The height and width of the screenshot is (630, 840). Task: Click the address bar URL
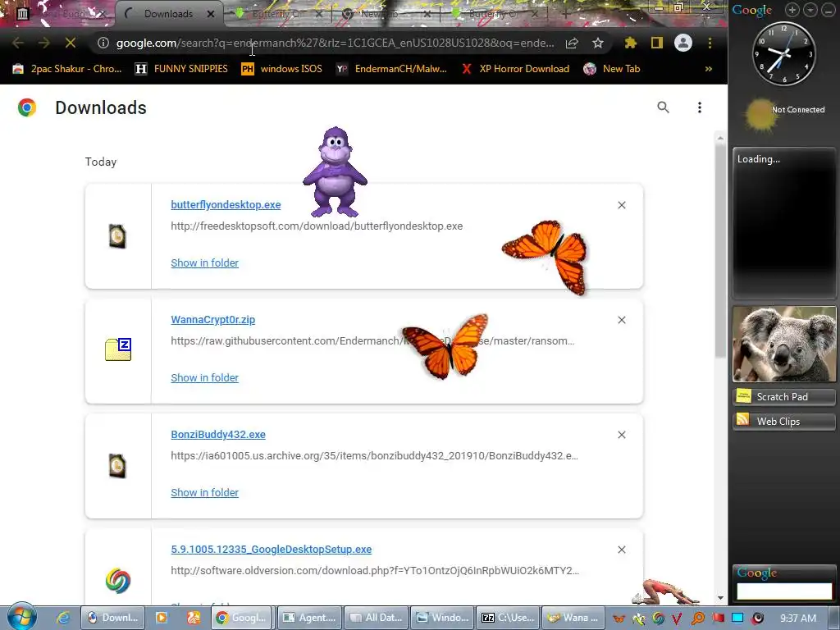click(335, 43)
